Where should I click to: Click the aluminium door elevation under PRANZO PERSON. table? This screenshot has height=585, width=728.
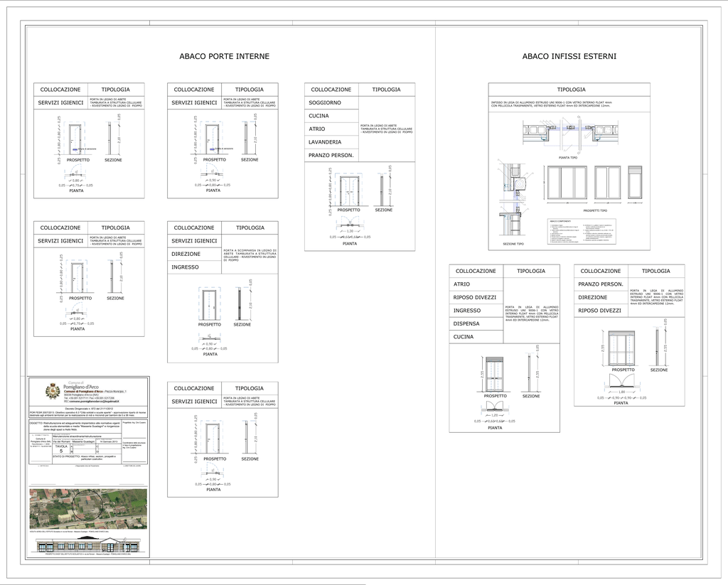tap(622, 349)
